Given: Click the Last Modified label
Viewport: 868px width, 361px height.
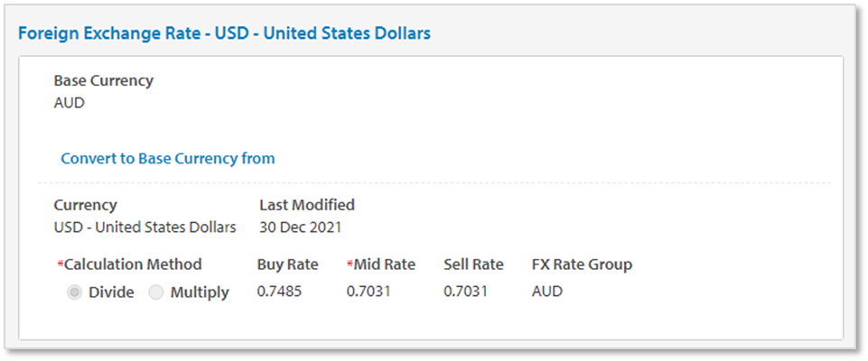Looking at the screenshot, I should 306,205.
